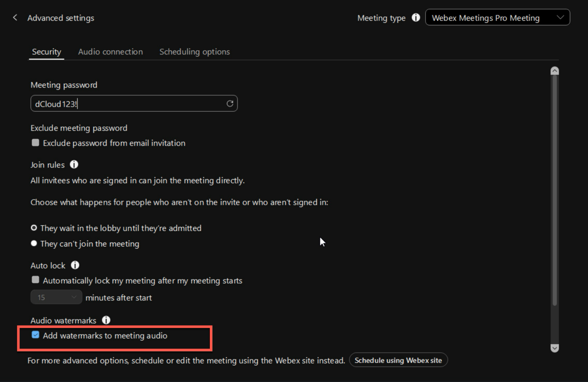
Task: Click Schedule using Webex site button
Action: [x=398, y=360]
